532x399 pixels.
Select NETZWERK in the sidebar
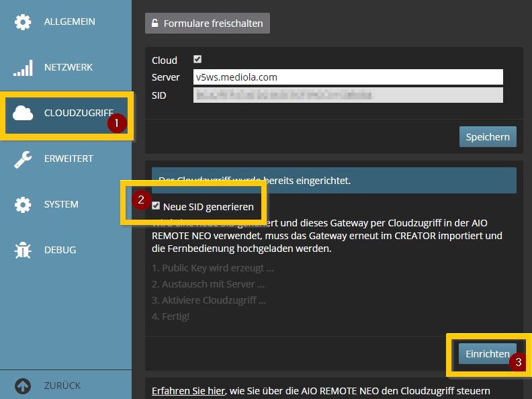coord(69,68)
